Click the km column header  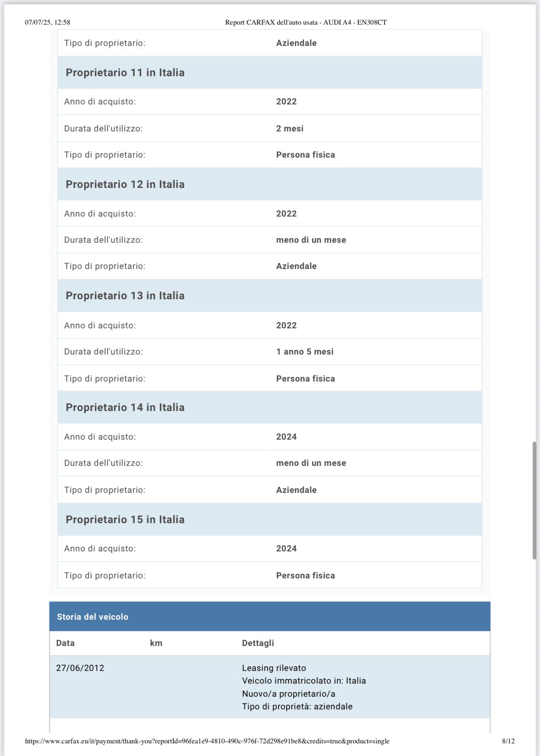pos(156,643)
